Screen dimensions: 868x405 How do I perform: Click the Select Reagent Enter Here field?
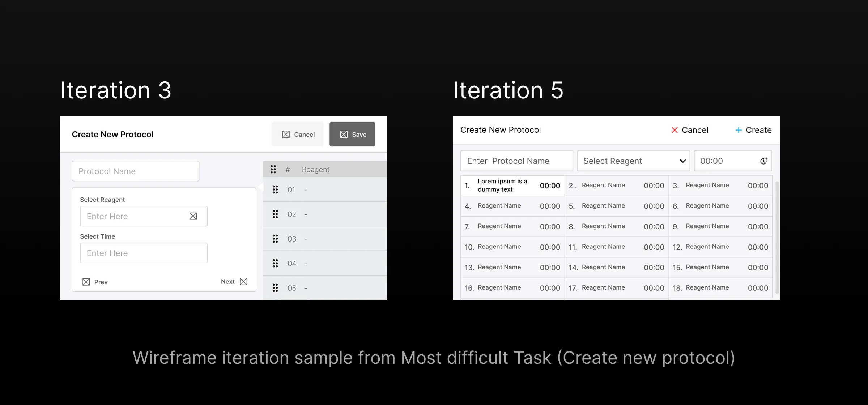point(144,216)
